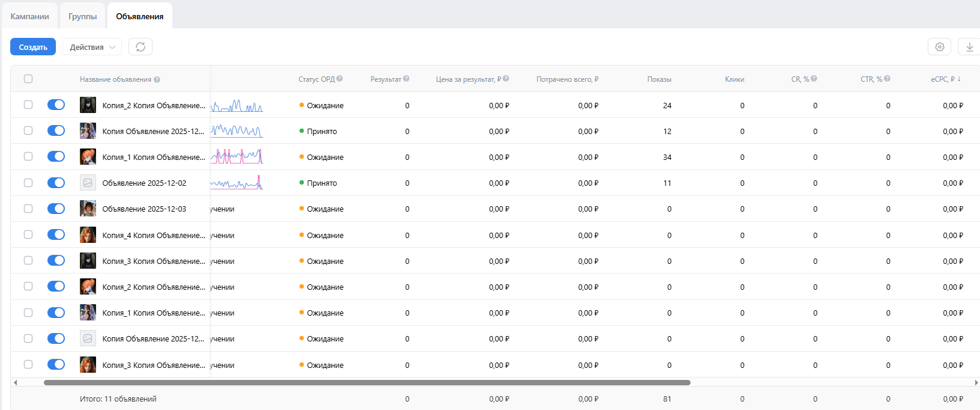Open the Объявление 2025-12-03 ad name

(x=144, y=209)
